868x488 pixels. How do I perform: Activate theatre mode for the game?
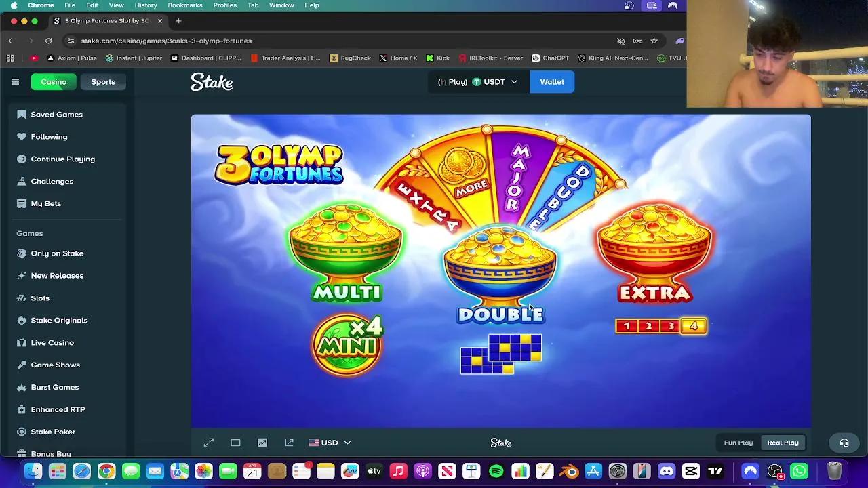(235, 442)
